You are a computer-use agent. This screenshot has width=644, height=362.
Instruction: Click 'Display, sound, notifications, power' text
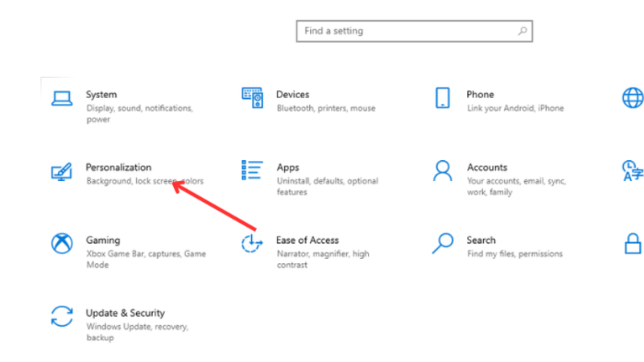pyautogui.click(x=139, y=113)
